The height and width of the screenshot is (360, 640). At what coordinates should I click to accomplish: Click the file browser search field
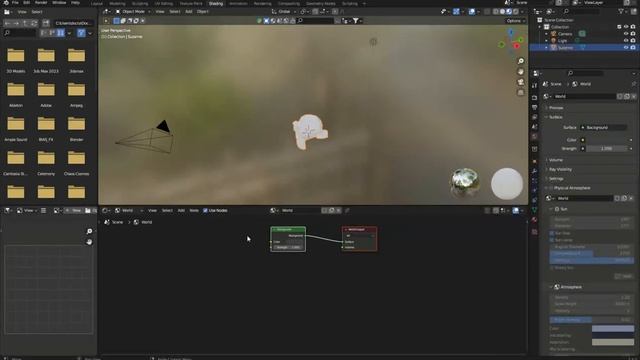point(19,33)
